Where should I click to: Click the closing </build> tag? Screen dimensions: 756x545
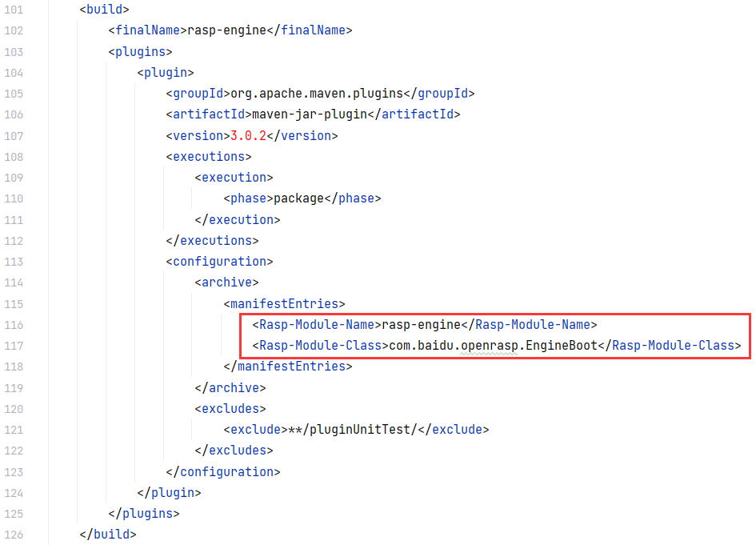click(x=108, y=535)
